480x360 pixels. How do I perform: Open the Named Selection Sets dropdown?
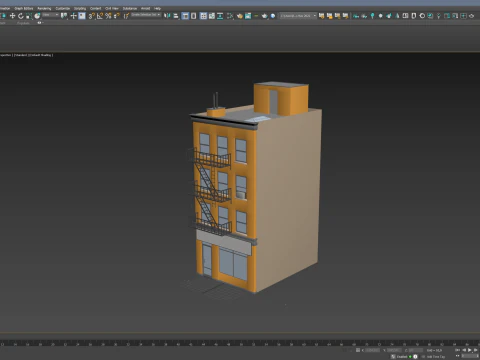click(146, 15)
